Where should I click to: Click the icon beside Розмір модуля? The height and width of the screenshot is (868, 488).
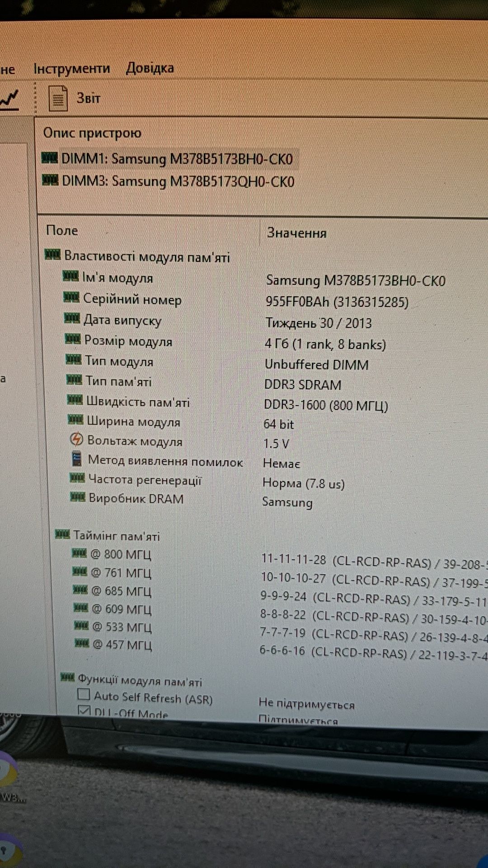click(x=73, y=339)
